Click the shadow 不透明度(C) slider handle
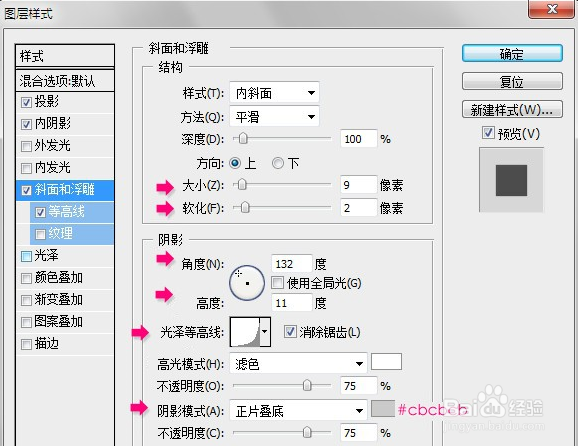Screen dimensions: 578x446 307,433
